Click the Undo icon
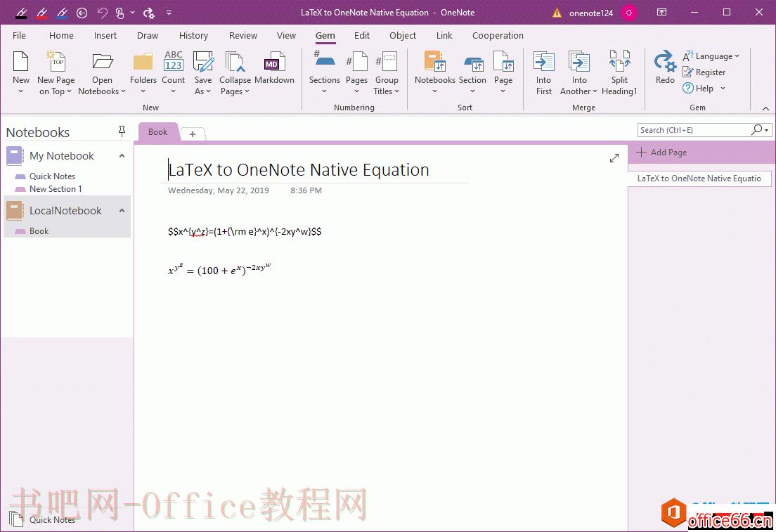This screenshot has width=776, height=532. 102,13
